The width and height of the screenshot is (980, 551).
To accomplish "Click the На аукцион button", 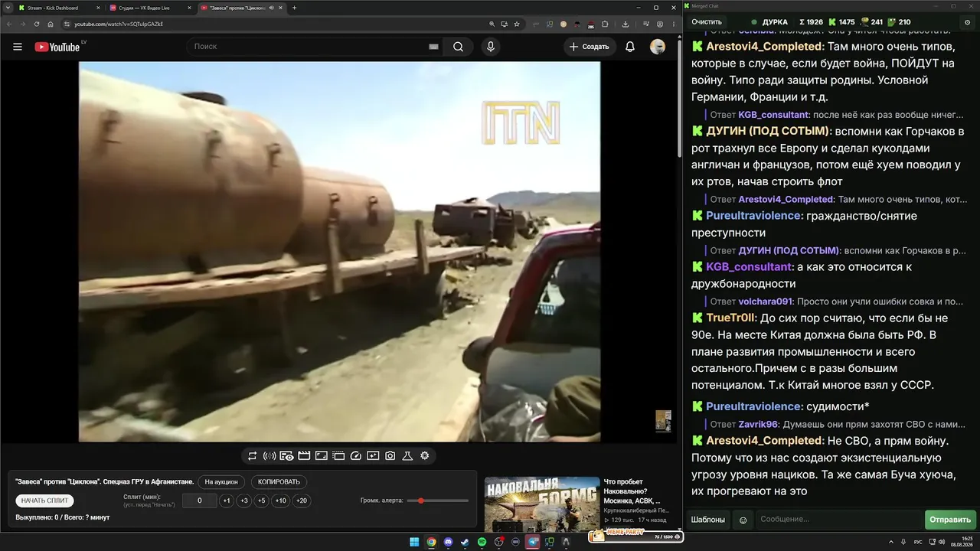I will click(222, 482).
